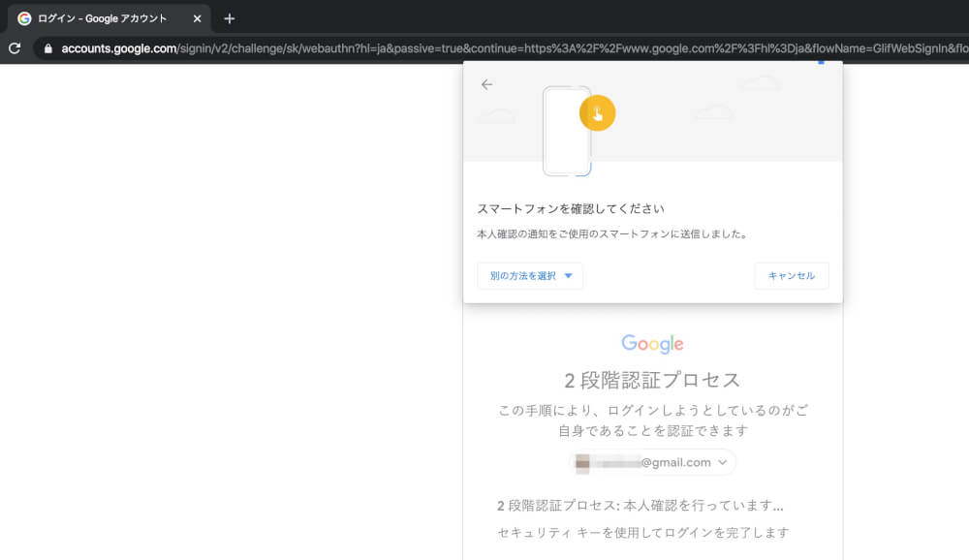This screenshot has width=969, height=560.
Task: Select the ログイン - Google アカウント tab
Action: 109,18
